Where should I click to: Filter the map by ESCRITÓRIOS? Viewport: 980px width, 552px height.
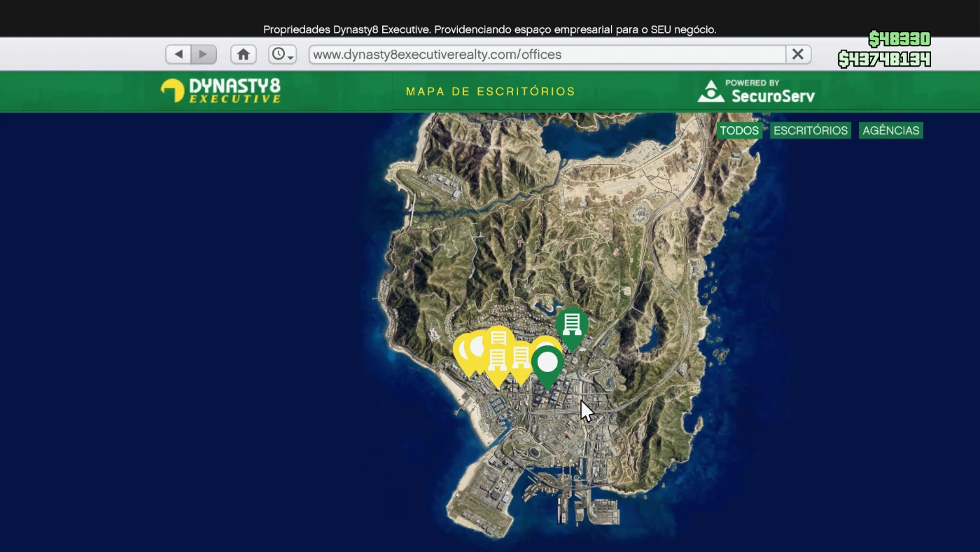810,131
